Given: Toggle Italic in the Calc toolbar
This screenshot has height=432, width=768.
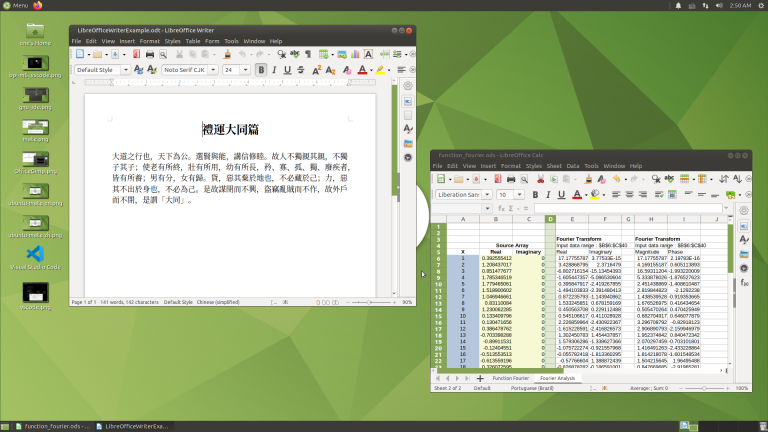Looking at the screenshot, I should coord(548,195).
